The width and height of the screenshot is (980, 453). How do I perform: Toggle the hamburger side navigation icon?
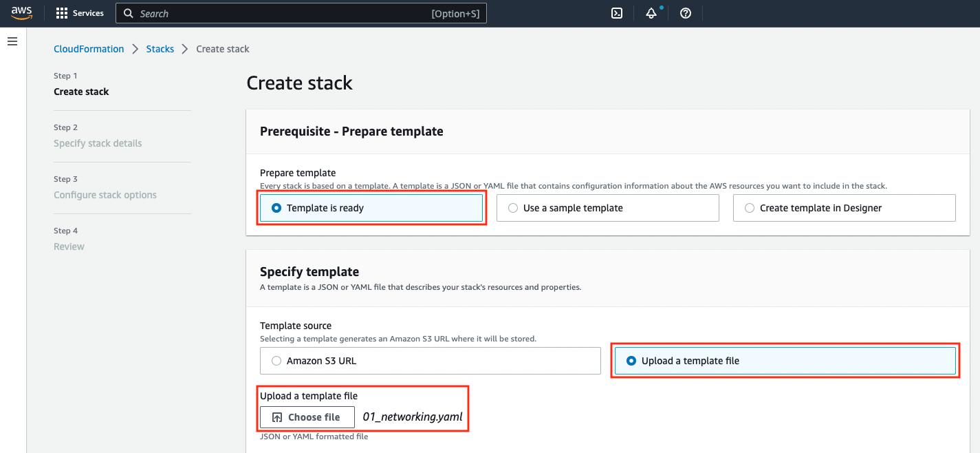12,42
